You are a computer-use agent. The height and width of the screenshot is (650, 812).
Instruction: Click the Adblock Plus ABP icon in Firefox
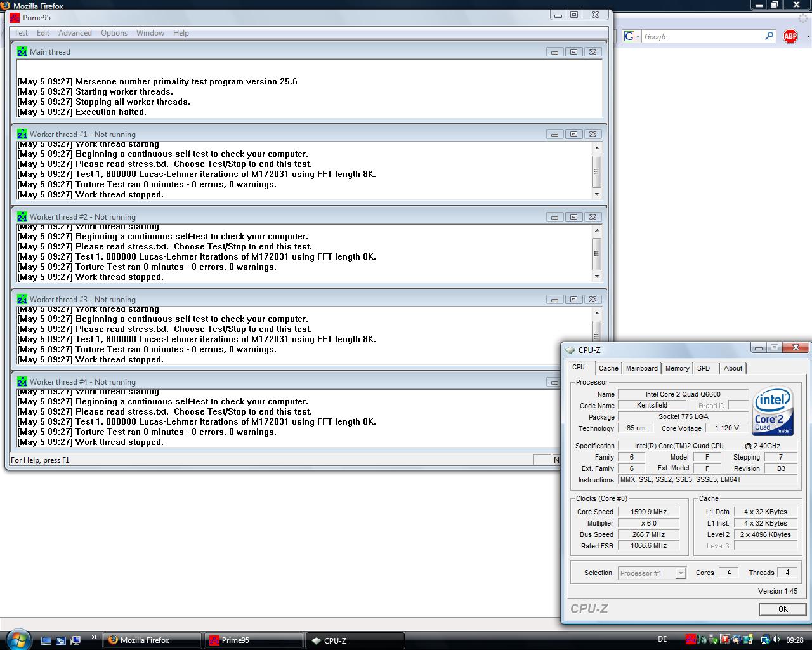coord(790,36)
